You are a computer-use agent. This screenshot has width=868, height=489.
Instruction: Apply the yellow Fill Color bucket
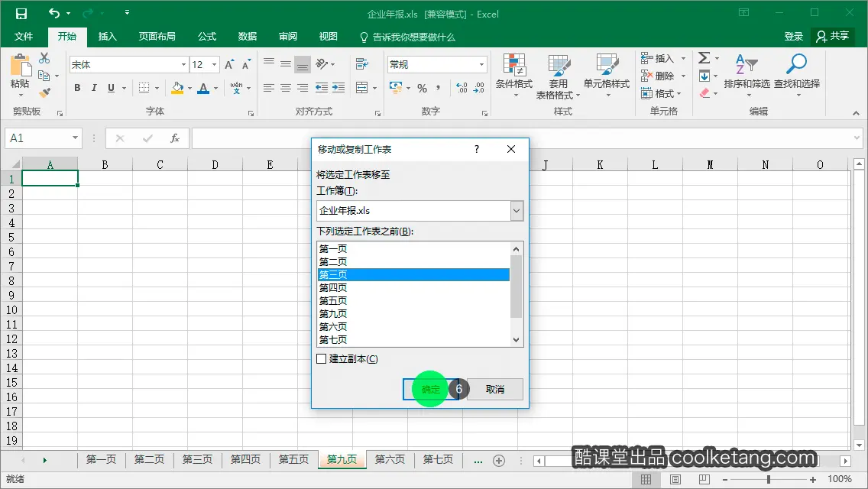coord(177,88)
